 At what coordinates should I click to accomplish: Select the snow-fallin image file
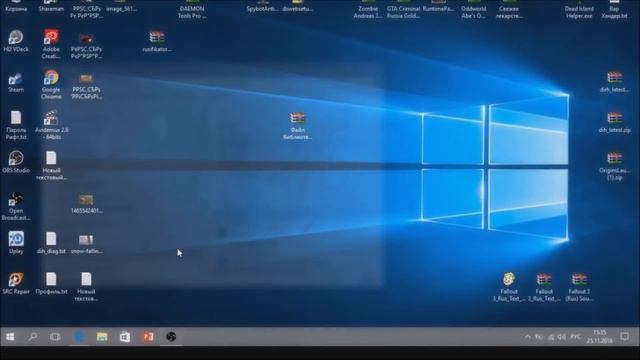pyautogui.click(x=86, y=244)
